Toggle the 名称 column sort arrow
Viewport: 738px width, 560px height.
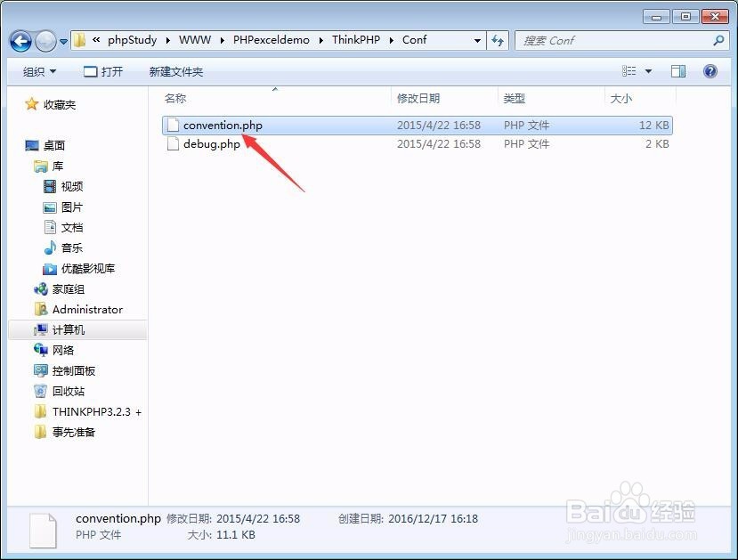click(275, 89)
